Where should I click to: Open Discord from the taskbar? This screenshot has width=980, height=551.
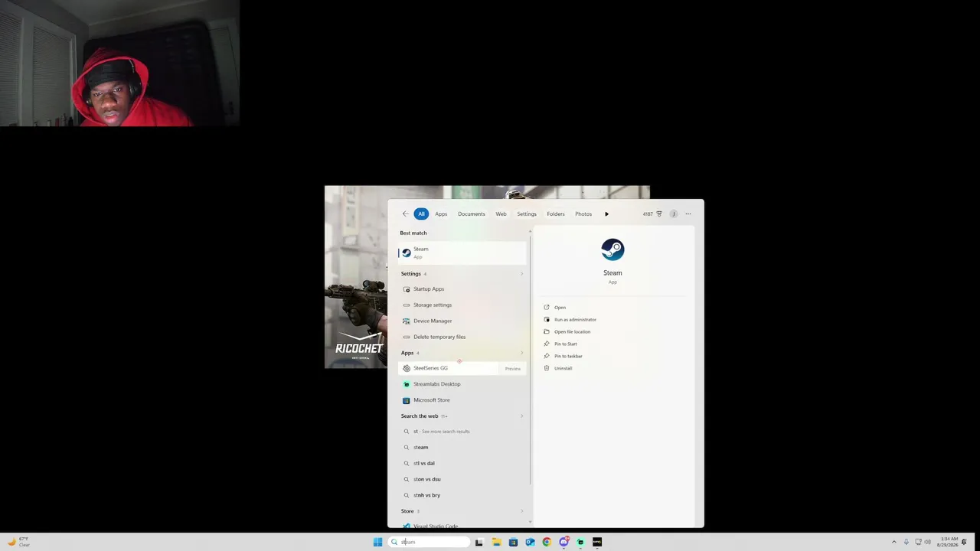(563, 543)
